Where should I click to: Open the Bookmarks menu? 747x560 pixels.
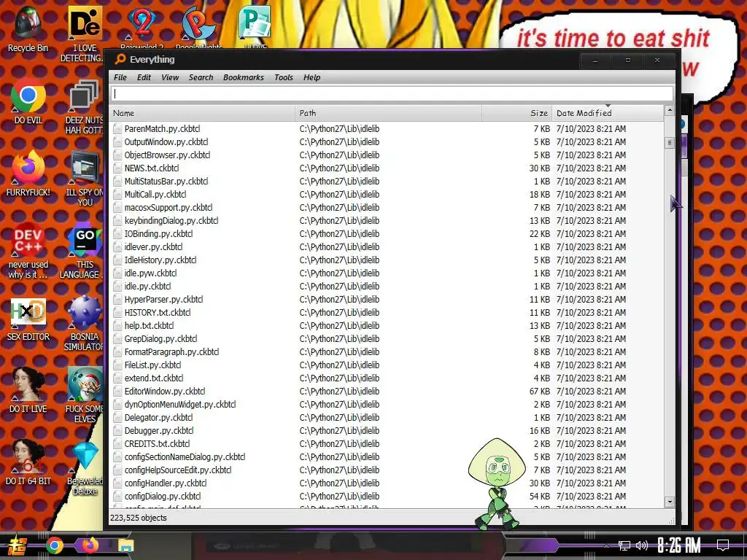[244, 77]
